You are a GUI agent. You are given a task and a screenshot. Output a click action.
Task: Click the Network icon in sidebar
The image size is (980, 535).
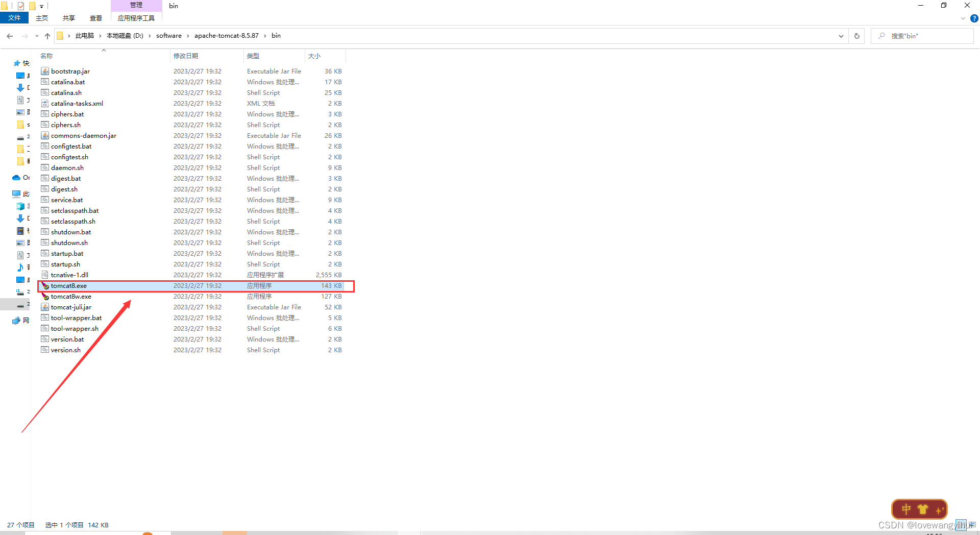[16, 321]
